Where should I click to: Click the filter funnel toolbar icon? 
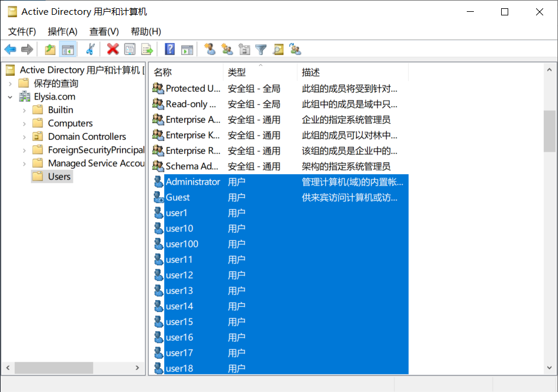(x=261, y=49)
